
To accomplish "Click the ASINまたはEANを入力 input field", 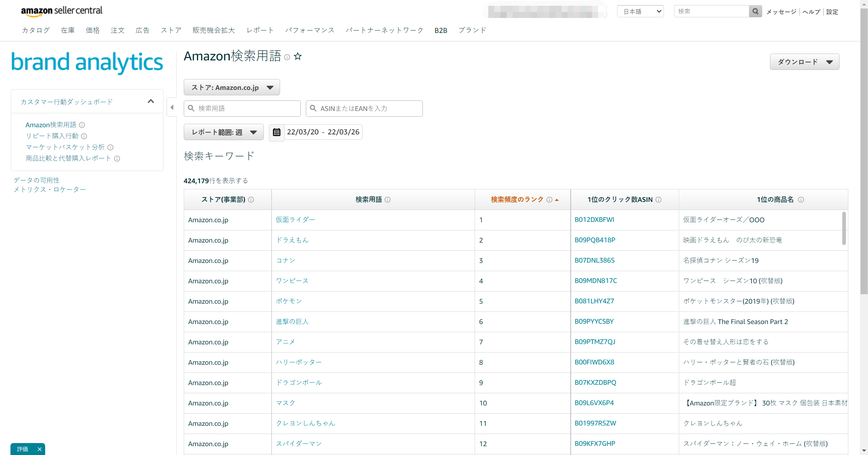I will pyautogui.click(x=364, y=108).
